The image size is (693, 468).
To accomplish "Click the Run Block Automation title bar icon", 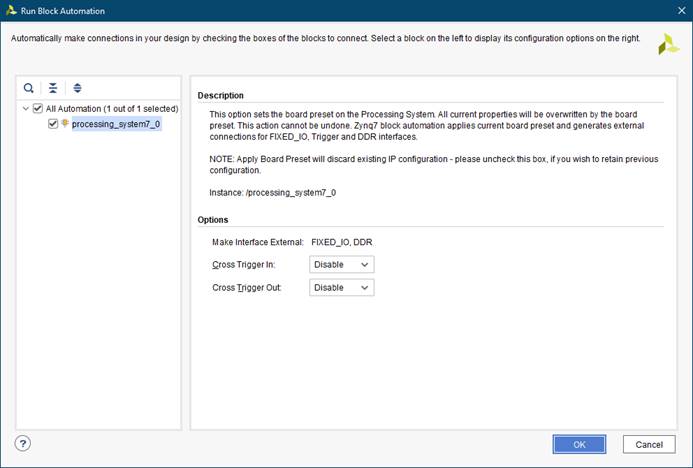I will 11,11.
